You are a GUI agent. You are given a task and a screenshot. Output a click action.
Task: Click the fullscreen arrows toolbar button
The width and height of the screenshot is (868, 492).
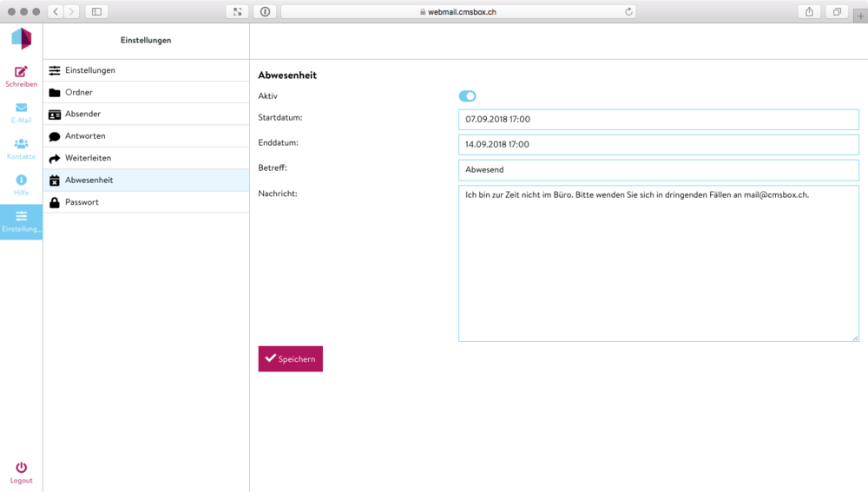238,11
